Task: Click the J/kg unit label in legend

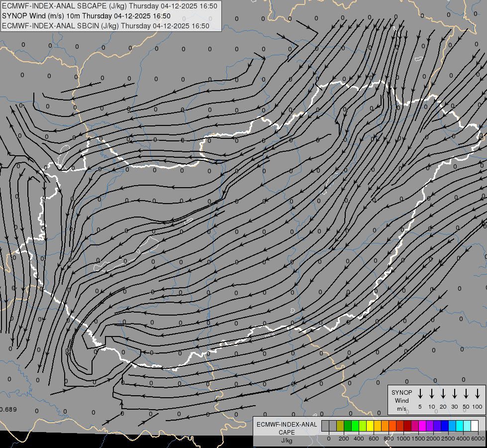Action: (287, 441)
